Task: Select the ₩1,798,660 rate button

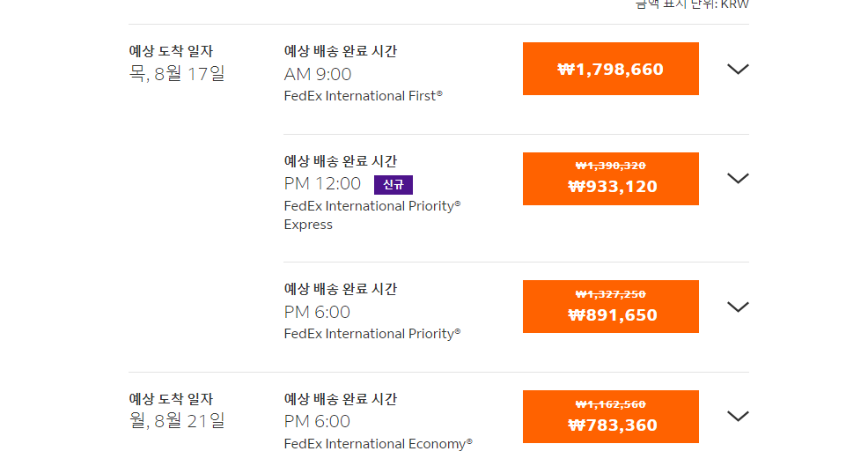Action: coord(610,69)
